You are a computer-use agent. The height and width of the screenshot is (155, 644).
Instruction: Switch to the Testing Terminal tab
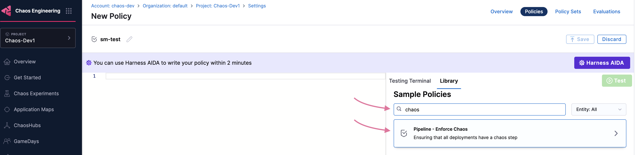coord(410,81)
